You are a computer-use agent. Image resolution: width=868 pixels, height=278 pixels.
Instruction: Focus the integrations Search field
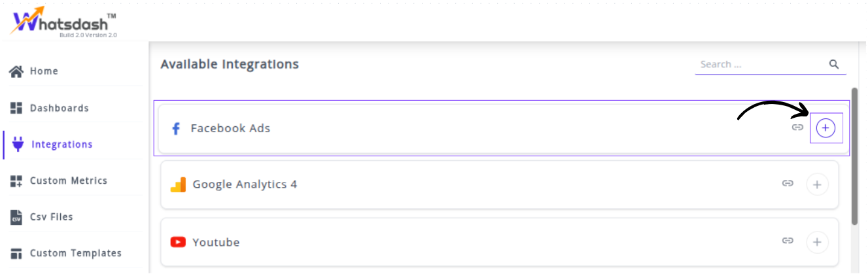click(x=759, y=64)
